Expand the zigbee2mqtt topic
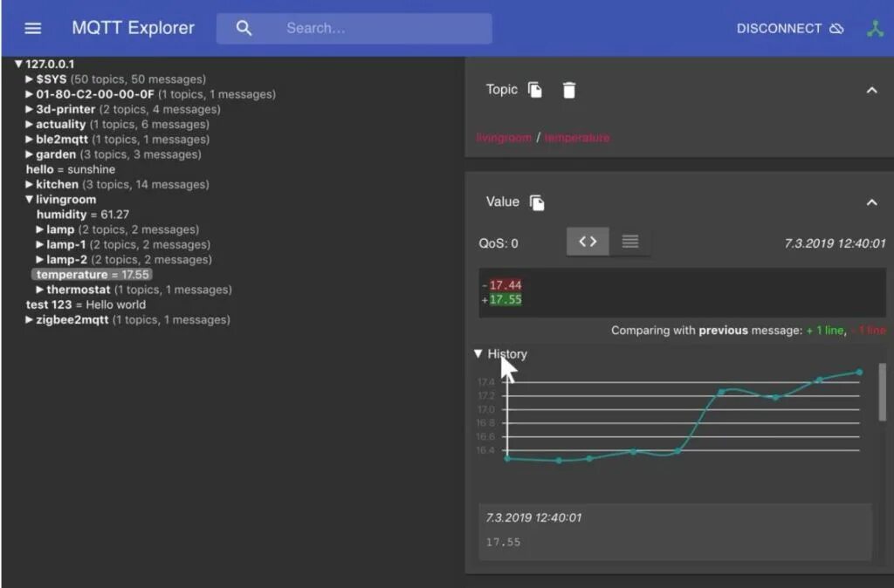 click(x=29, y=319)
